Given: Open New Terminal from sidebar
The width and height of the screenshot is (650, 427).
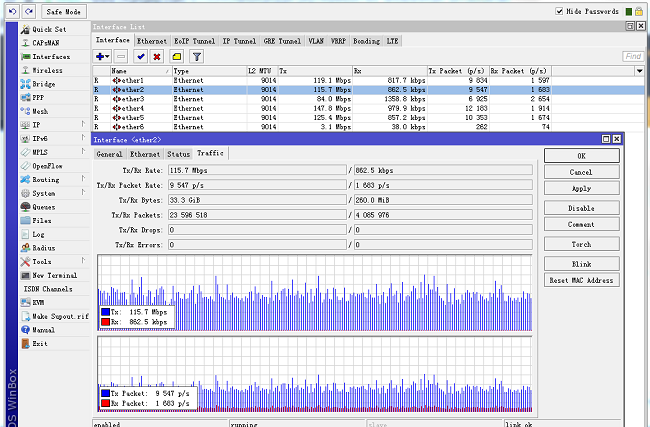Looking at the screenshot, I should [x=54, y=275].
